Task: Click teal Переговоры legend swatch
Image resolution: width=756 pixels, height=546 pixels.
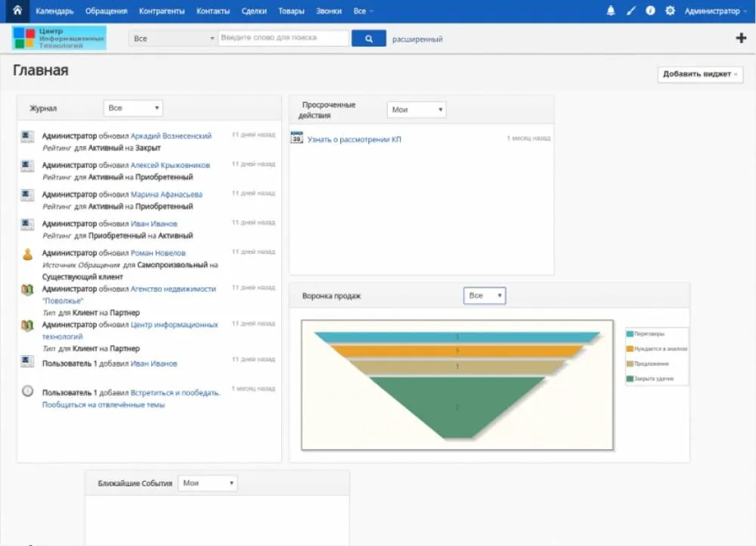Action: pos(630,333)
